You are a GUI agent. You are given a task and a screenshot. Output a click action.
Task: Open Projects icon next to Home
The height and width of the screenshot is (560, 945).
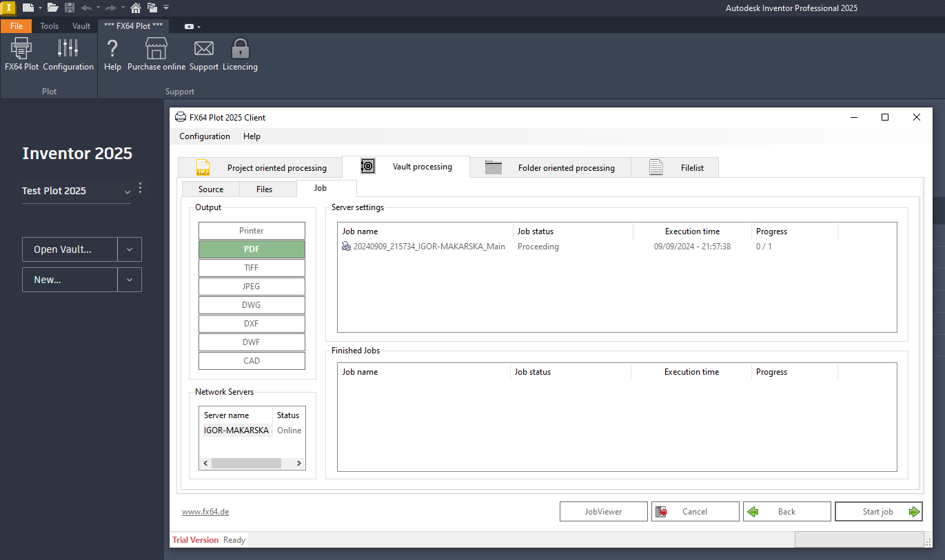pos(151,8)
